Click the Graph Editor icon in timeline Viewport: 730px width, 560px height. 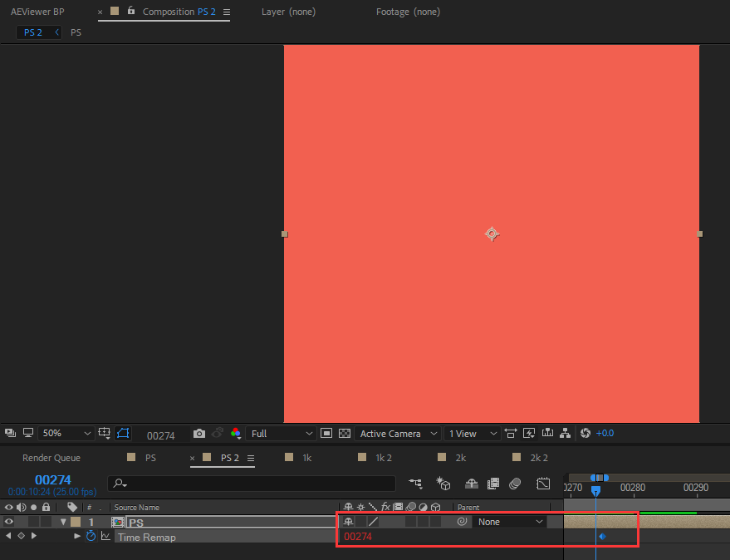(543, 484)
